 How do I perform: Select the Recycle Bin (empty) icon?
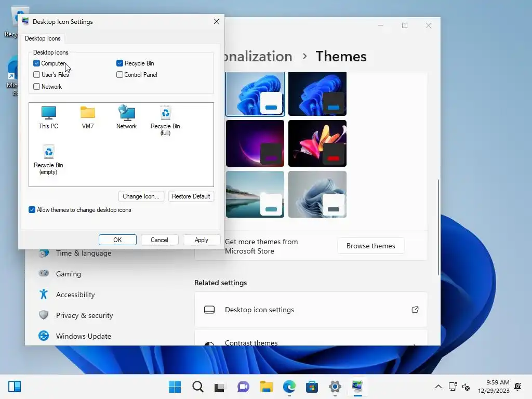click(x=48, y=159)
